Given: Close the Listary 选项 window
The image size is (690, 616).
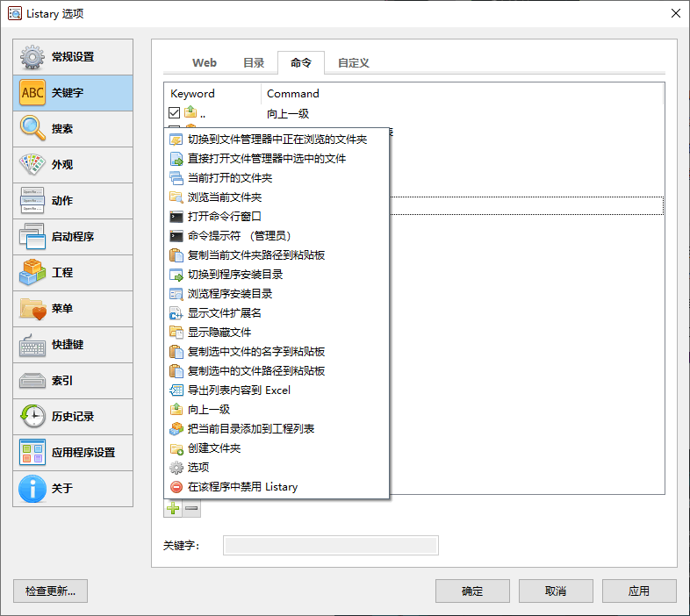Looking at the screenshot, I should 676,13.
